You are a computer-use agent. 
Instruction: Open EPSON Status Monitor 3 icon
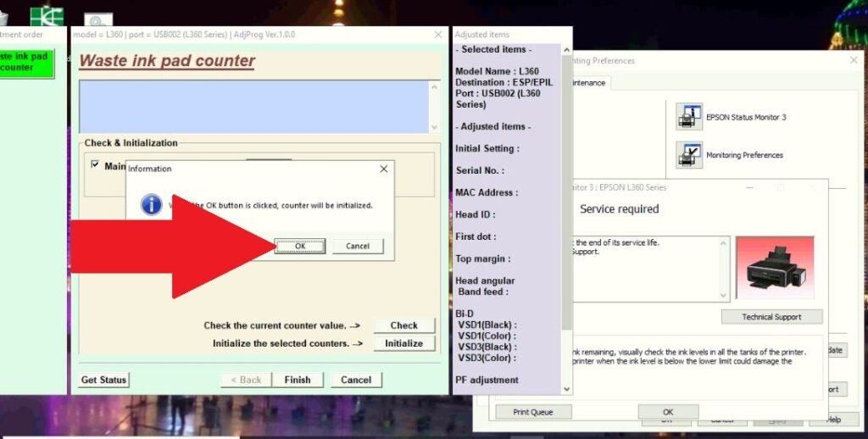tap(689, 117)
